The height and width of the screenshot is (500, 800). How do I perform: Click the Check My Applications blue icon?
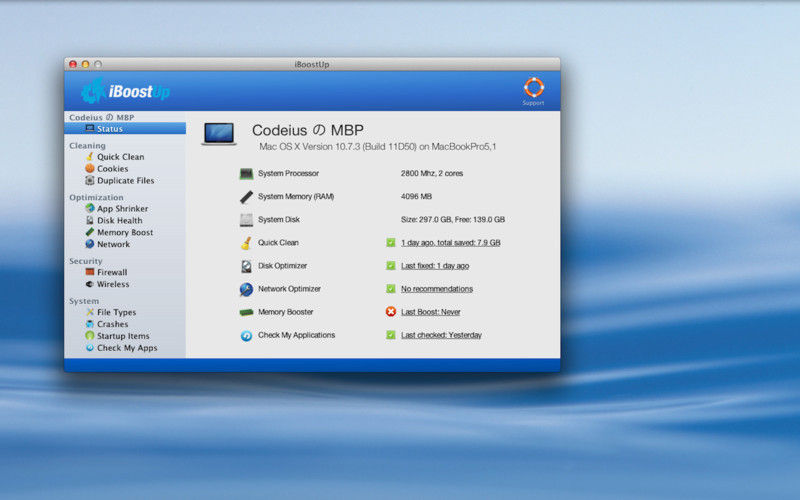point(246,336)
